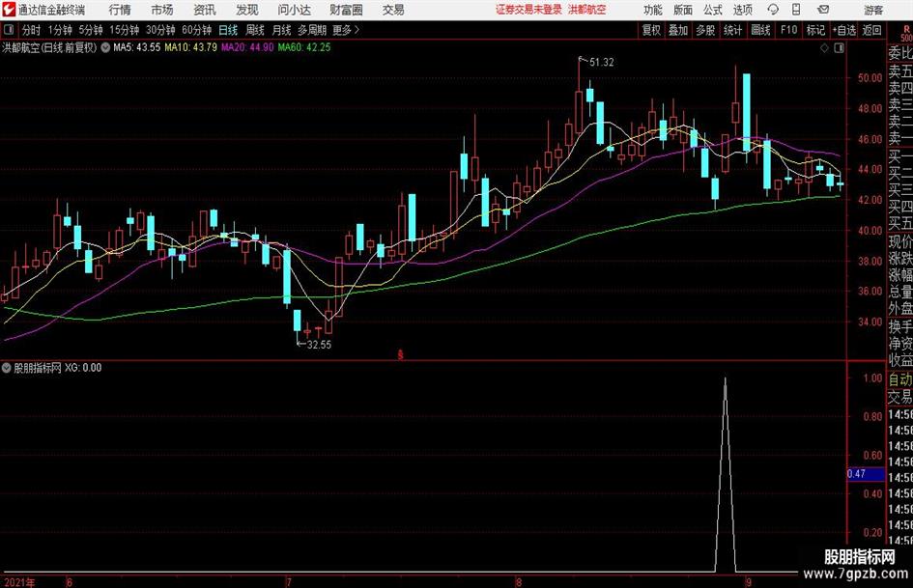Screen dimensions: 913x588
Task: Click the customer service headset icon
Action: tap(773, 10)
